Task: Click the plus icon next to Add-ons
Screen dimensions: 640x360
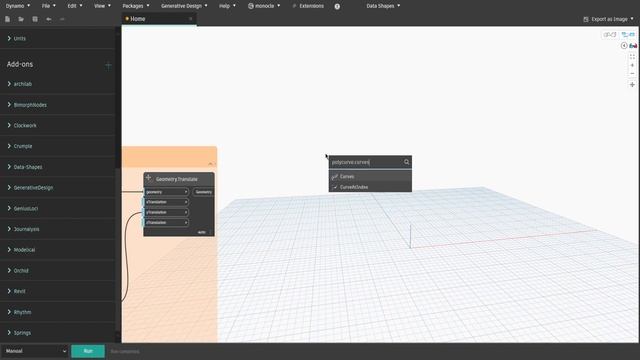Action: pyautogui.click(x=108, y=65)
